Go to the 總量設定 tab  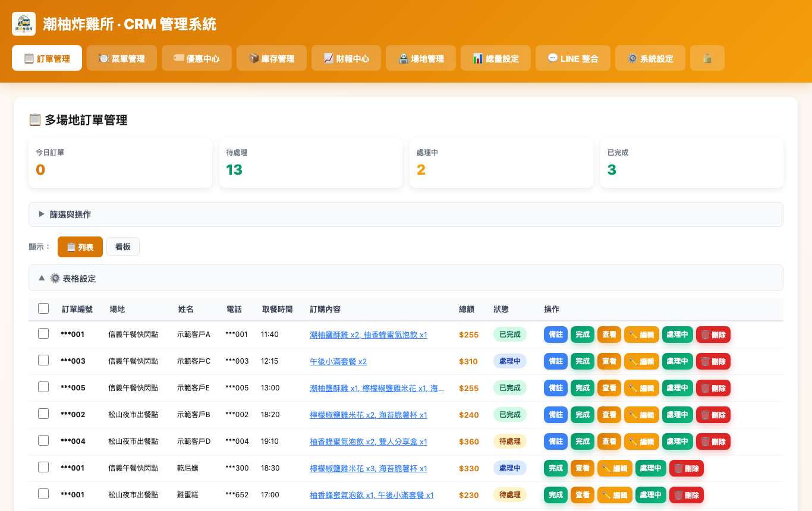point(496,58)
